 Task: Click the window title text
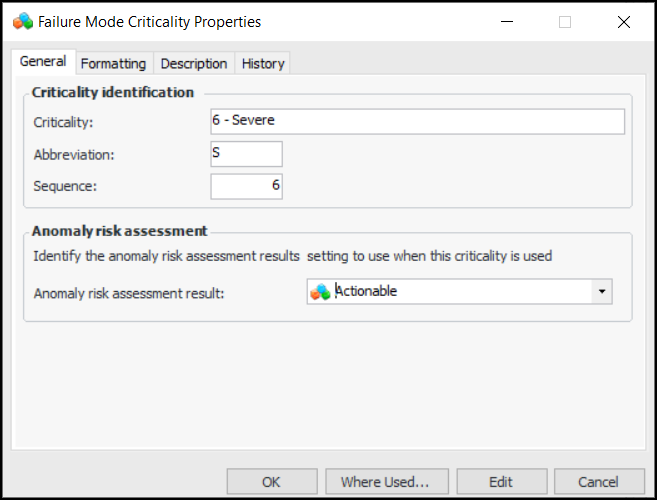149,21
